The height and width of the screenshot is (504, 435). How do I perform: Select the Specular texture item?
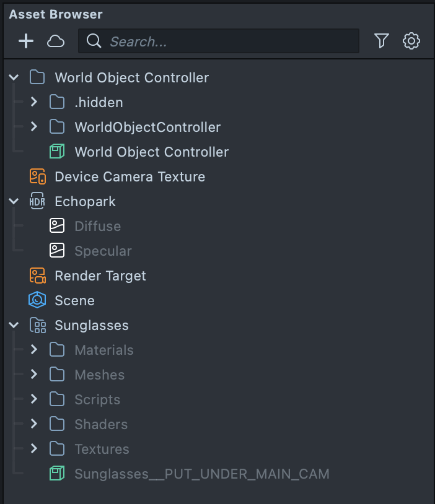tap(103, 251)
